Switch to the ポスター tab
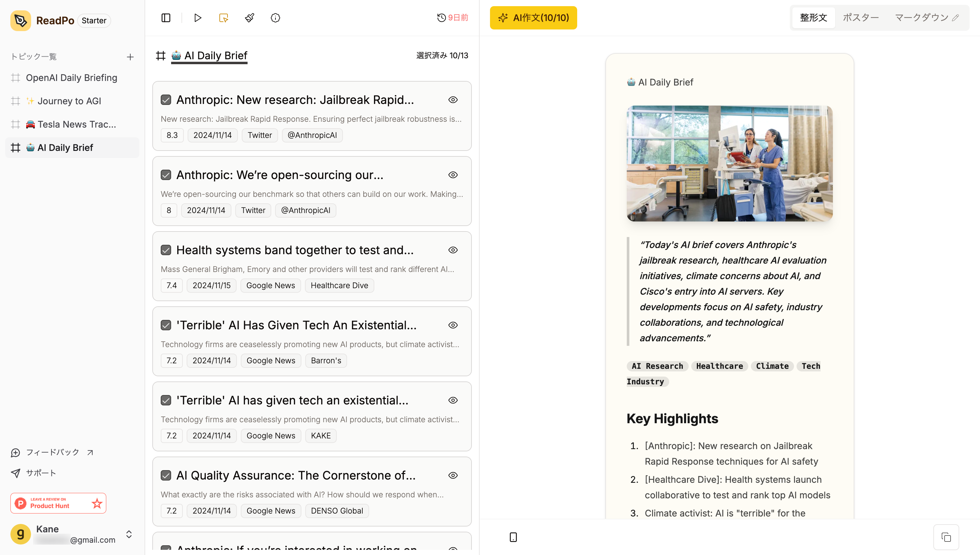980x555 pixels. tap(861, 17)
